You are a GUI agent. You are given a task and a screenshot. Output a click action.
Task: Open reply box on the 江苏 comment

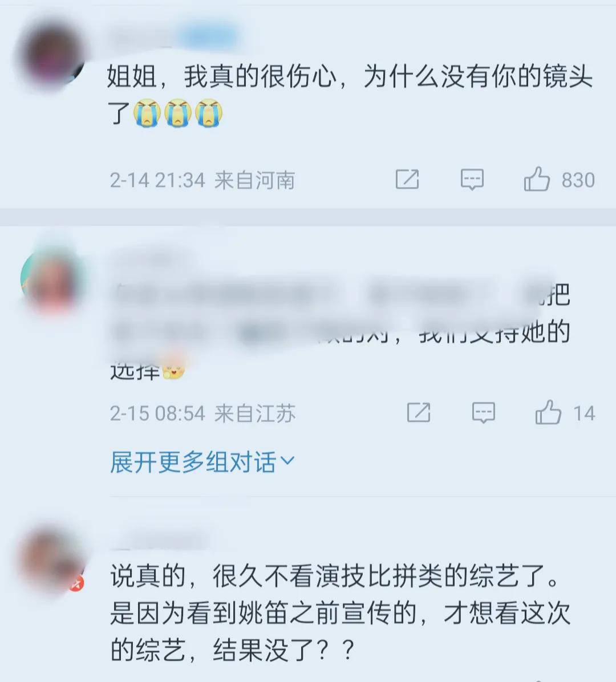click(x=483, y=412)
